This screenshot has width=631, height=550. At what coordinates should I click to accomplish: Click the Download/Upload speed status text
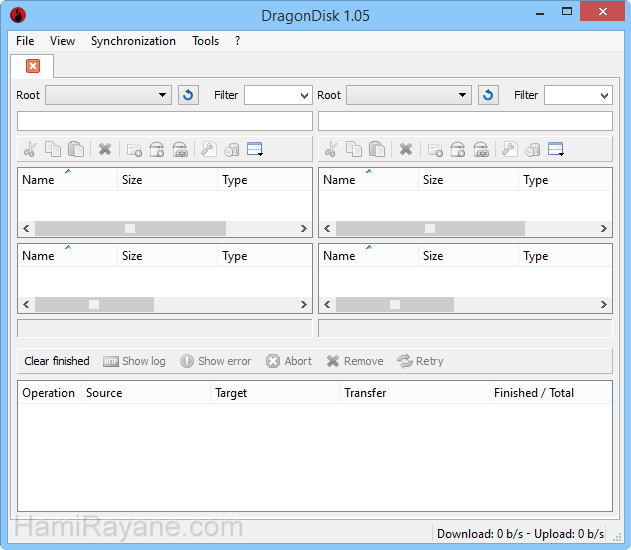(520, 534)
